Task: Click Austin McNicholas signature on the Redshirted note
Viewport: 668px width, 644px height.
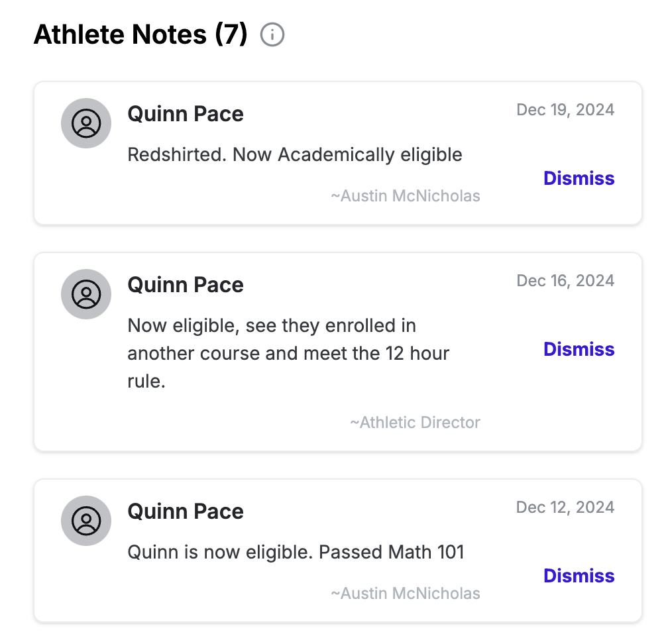Action: tap(406, 196)
